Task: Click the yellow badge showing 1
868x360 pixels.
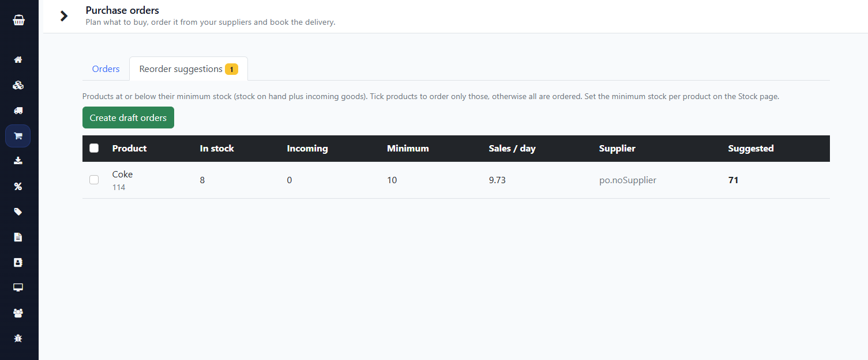Action: 231,69
